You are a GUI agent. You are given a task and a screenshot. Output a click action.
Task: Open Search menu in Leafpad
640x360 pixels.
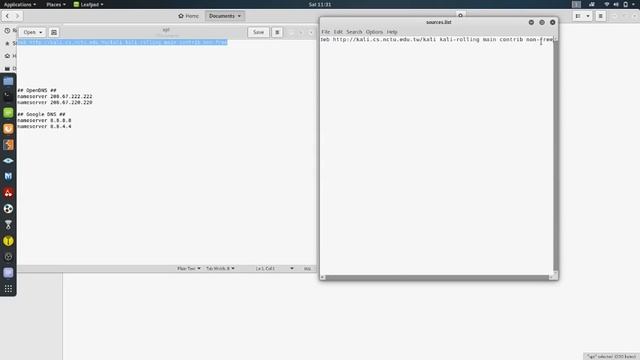point(354,32)
